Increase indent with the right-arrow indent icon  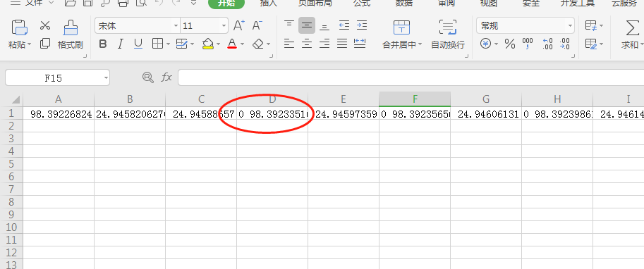point(361,25)
